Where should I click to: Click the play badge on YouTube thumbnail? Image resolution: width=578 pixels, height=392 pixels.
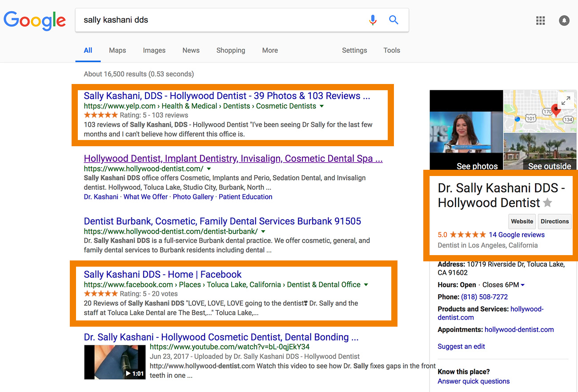[x=135, y=373]
